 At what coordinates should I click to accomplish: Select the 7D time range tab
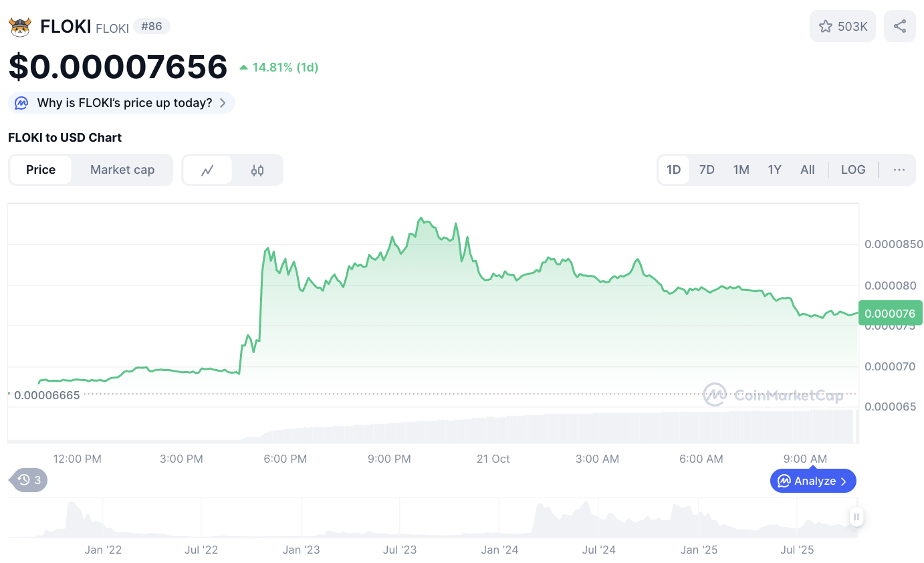[x=707, y=170]
